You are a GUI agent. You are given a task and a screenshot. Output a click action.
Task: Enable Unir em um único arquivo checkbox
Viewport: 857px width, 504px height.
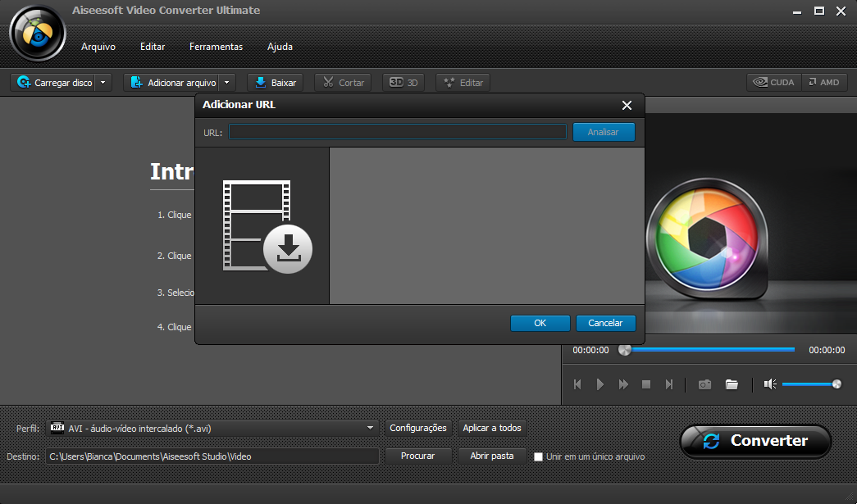[539, 456]
